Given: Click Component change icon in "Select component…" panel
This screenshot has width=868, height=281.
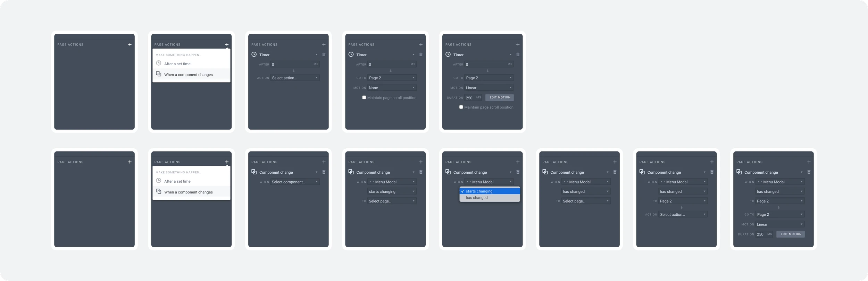Looking at the screenshot, I should click(x=254, y=172).
